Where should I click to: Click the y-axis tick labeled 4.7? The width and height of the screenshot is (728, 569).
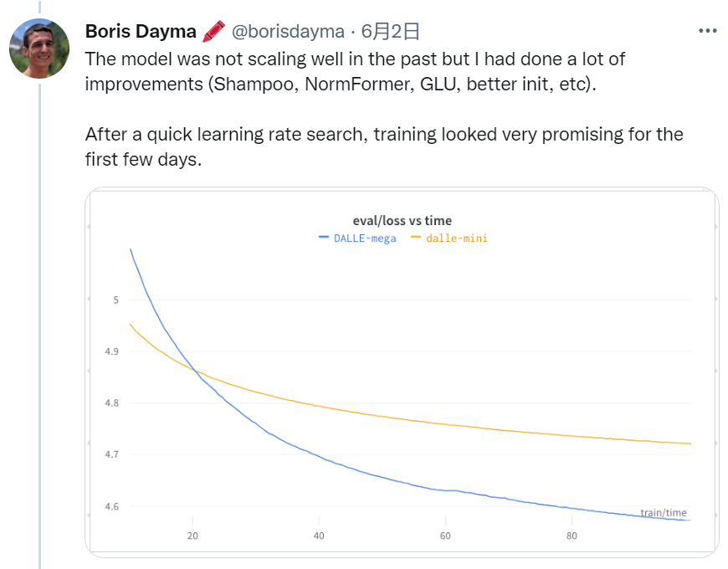point(112,455)
